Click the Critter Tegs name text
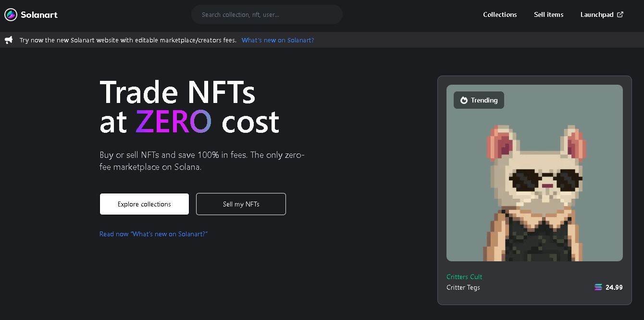The width and height of the screenshot is (644, 320). tap(463, 287)
